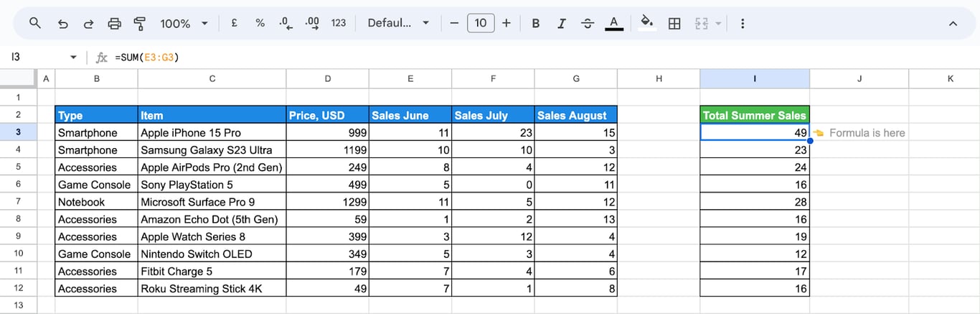The height and width of the screenshot is (314, 980).
Task: Increase decimal places
Action: click(312, 24)
